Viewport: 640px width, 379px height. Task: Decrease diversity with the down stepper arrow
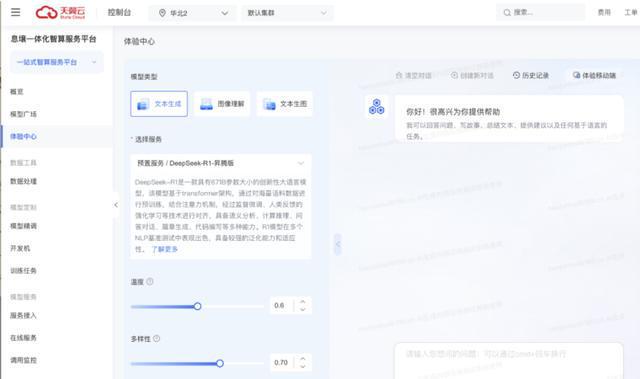pyautogui.click(x=303, y=366)
